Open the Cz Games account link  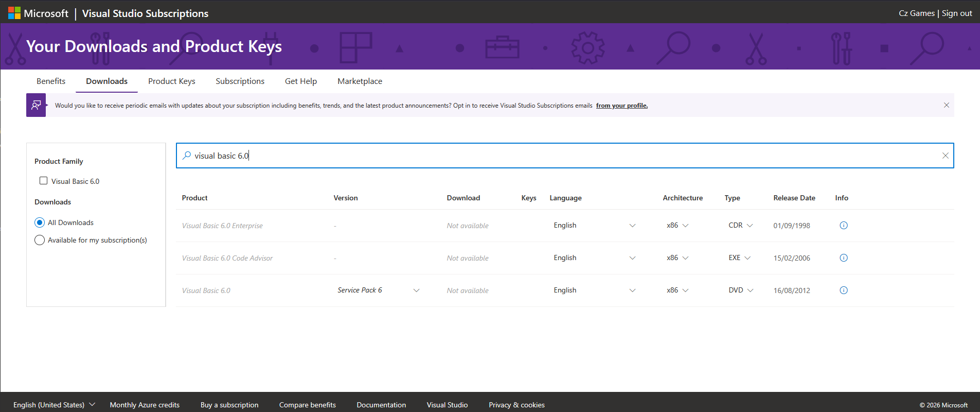coord(917,13)
